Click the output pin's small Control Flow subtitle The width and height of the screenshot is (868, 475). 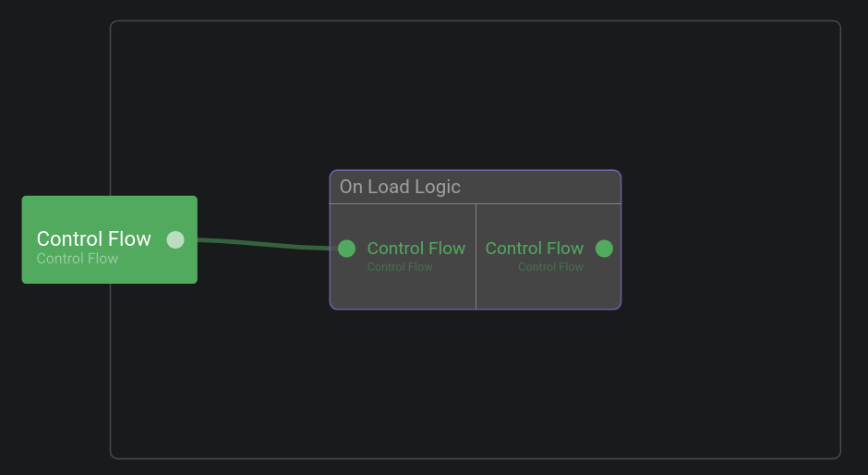tap(550, 267)
